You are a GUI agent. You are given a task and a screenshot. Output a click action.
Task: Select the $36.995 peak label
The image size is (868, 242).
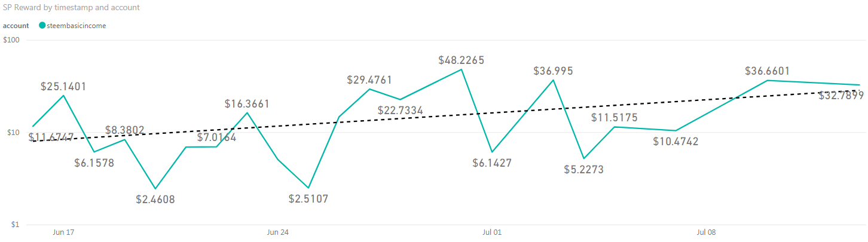pos(554,71)
